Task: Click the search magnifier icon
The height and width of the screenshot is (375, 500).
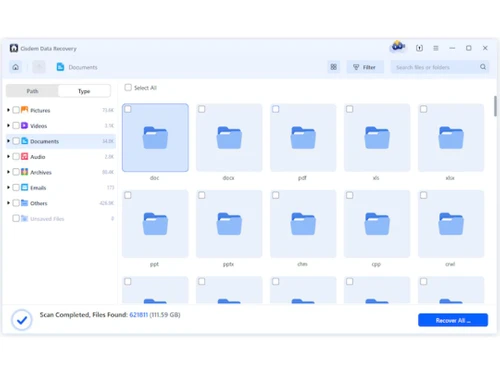Action: [x=483, y=67]
